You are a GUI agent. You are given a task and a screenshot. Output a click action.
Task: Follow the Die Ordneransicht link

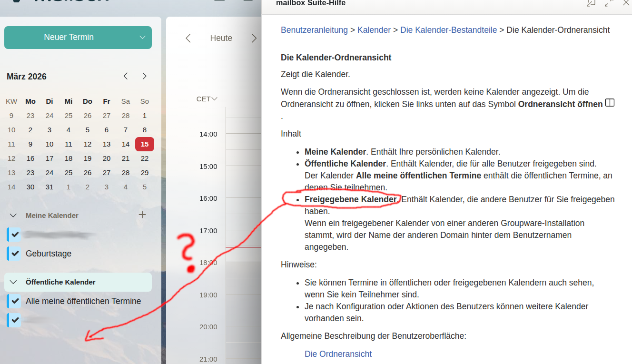338,354
